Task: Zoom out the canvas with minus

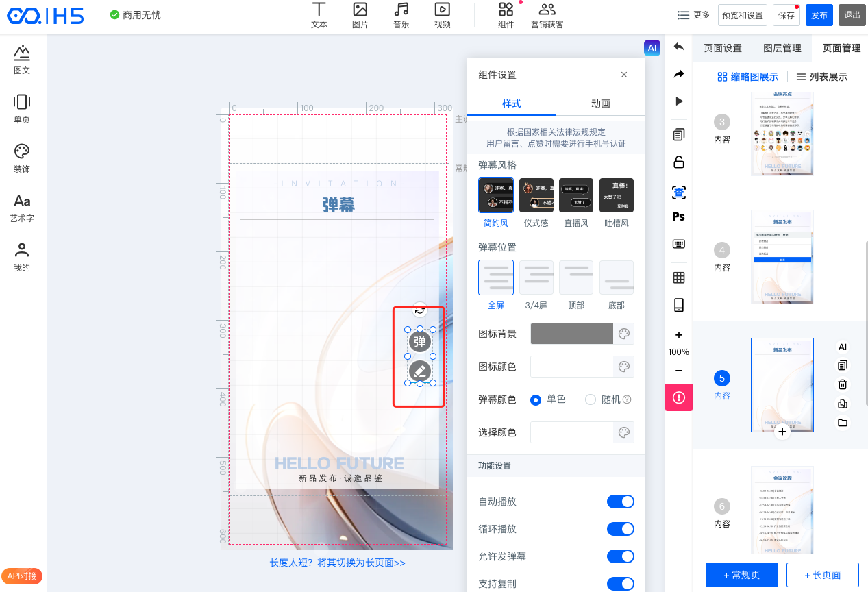Action: pyautogui.click(x=679, y=371)
